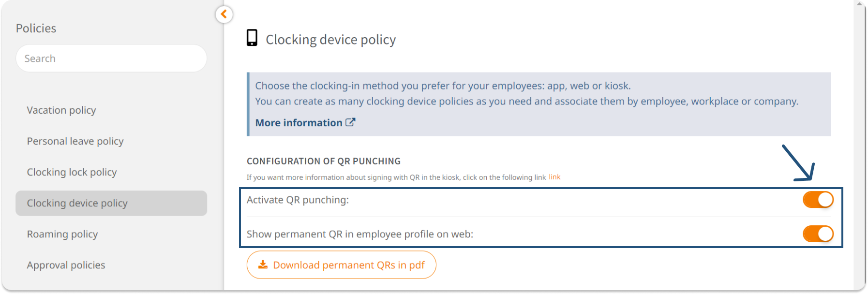Go to Clocking lock policy
Viewport: 868px width, 294px height.
[72, 172]
